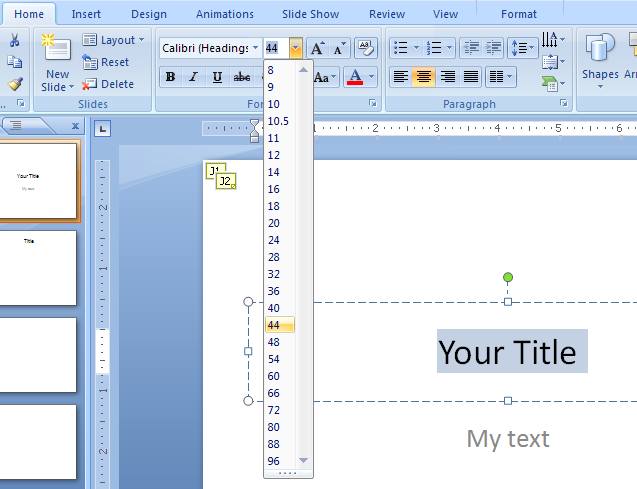
Task: Increase list indent level
Action: [x=493, y=48]
